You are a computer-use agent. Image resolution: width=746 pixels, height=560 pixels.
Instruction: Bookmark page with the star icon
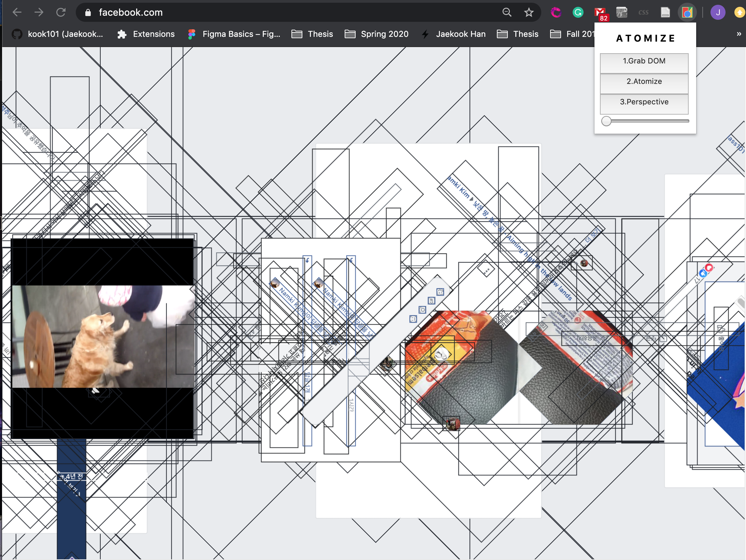point(529,12)
